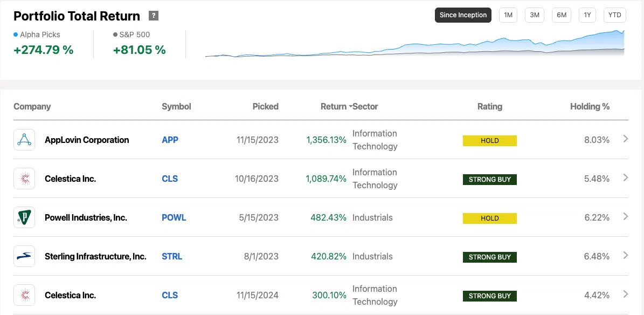
Task: Click the HOLD rating badge for AppLovin
Action: (489, 141)
